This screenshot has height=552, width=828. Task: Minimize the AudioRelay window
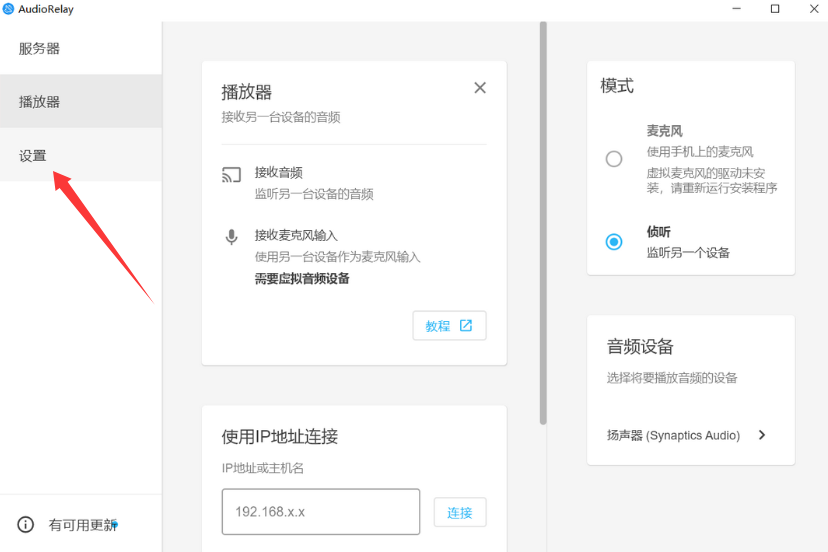tap(736, 8)
